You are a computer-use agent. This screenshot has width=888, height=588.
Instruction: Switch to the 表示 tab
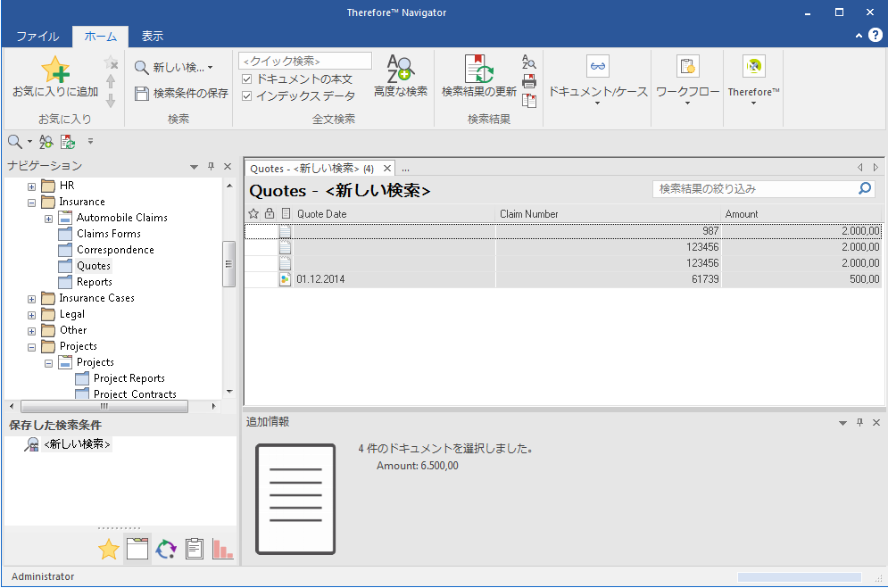coord(153,37)
